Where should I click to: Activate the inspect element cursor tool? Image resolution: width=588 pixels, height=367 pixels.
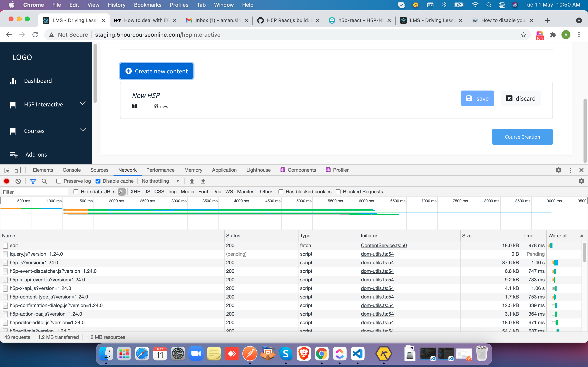(x=6, y=170)
